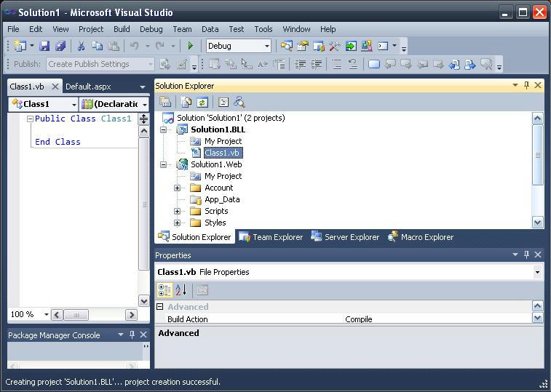Viewport: 551px width, 392px height.
Task: Toggle auto-hide pin on Package Manager Console
Action: [132, 335]
